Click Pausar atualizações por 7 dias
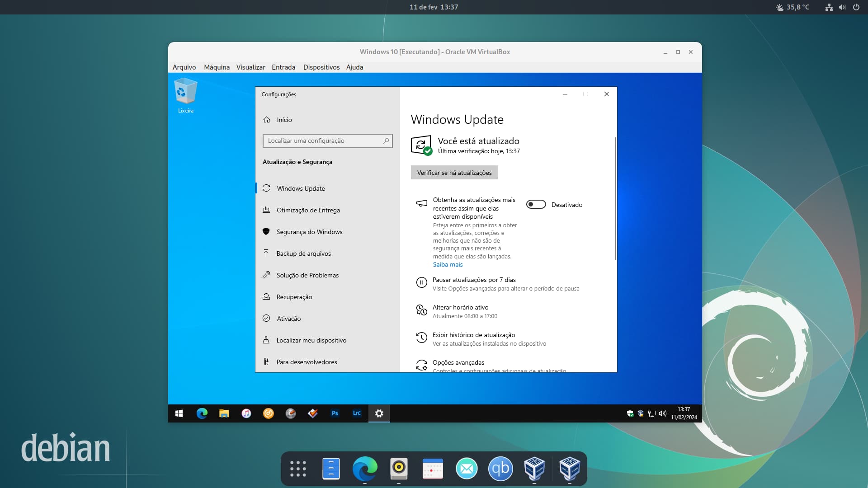The width and height of the screenshot is (868, 488). point(474,280)
